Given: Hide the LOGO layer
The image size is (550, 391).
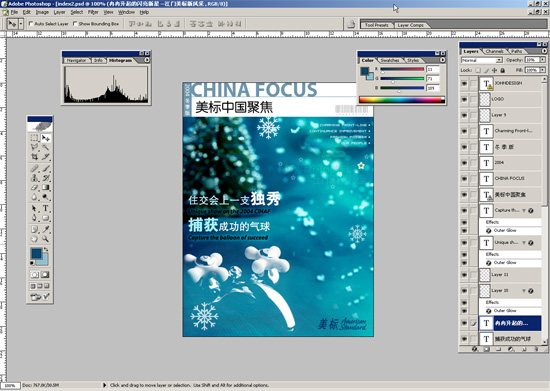Looking at the screenshot, I should [464, 99].
